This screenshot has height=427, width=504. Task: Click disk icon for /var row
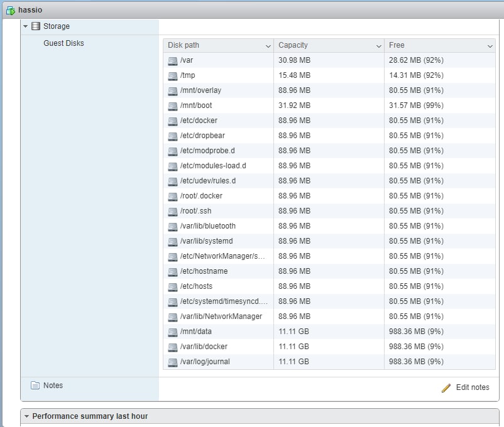point(173,61)
